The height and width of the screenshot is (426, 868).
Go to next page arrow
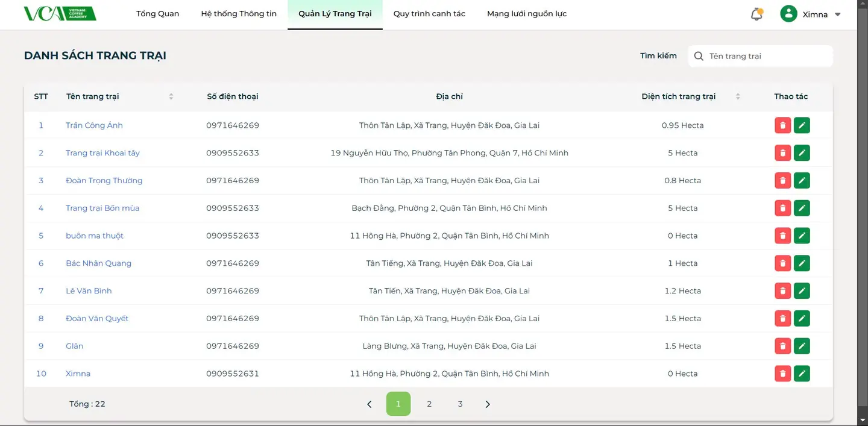[488, 404]
